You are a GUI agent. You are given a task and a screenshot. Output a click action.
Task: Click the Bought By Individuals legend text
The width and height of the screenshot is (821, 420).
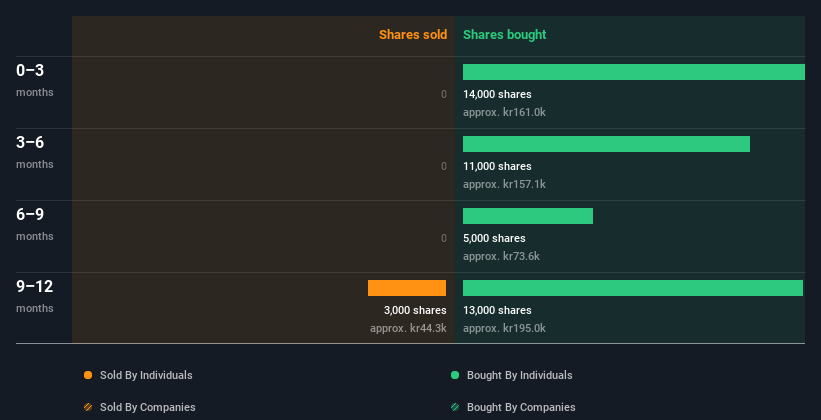(x=519, y=375)
